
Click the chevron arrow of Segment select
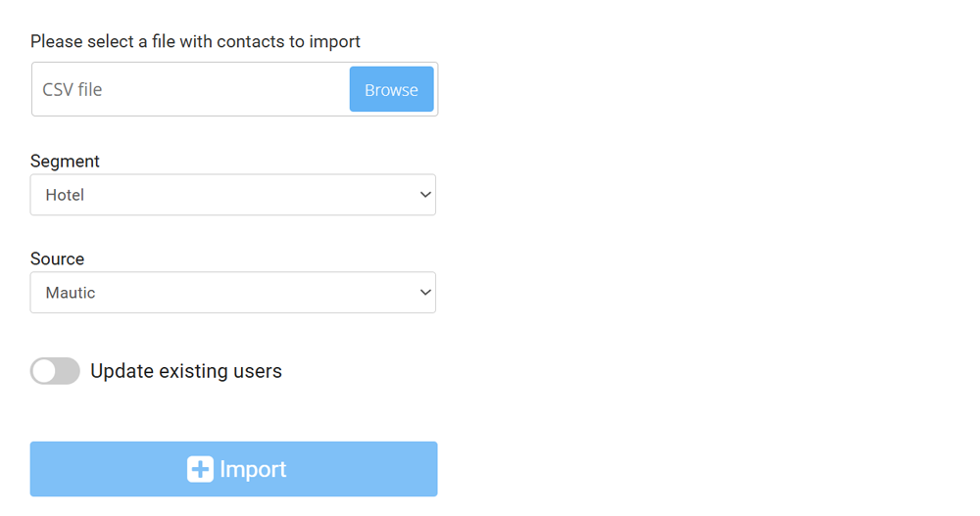coord(425,195)
